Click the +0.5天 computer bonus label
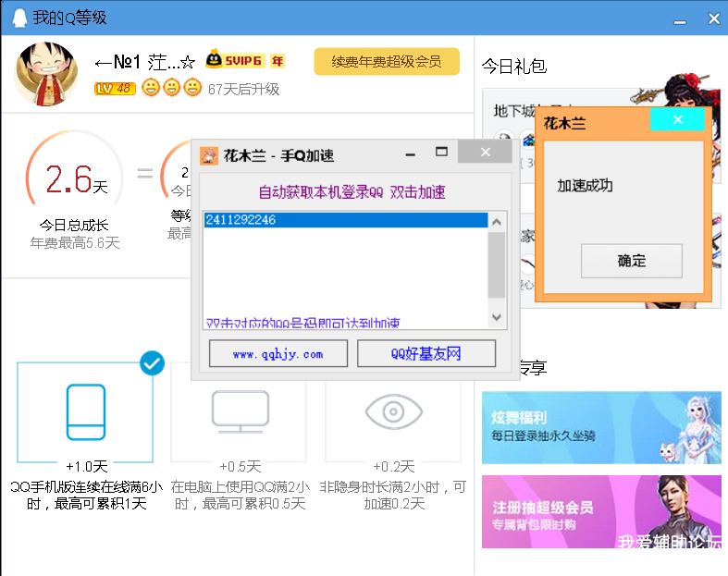The width and height of the screenshot is (728, 576). click(x=240, y=466)
